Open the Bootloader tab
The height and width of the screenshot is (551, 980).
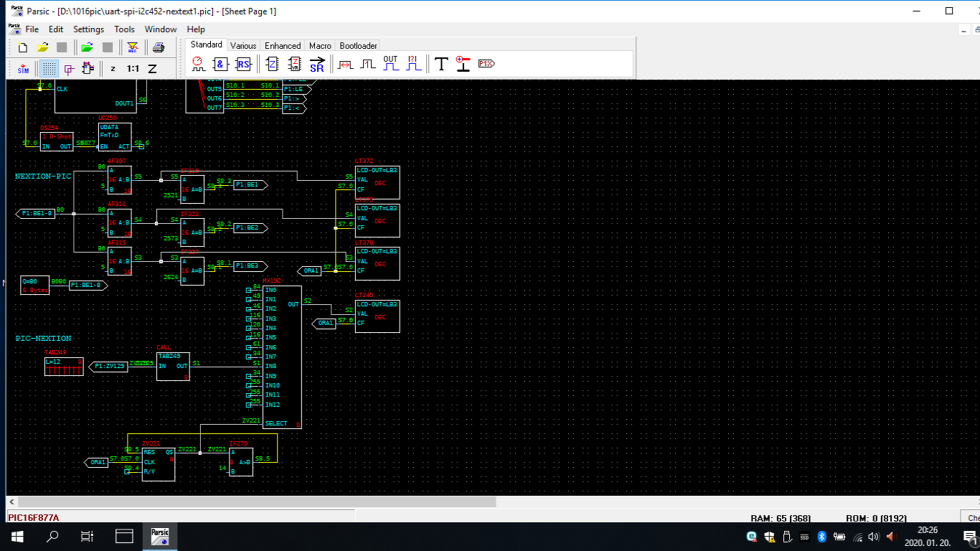coord(358,45)
